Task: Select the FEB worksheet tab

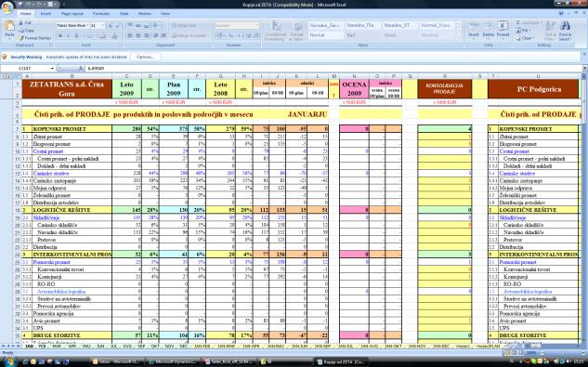Action: click(x=43, y=346)
